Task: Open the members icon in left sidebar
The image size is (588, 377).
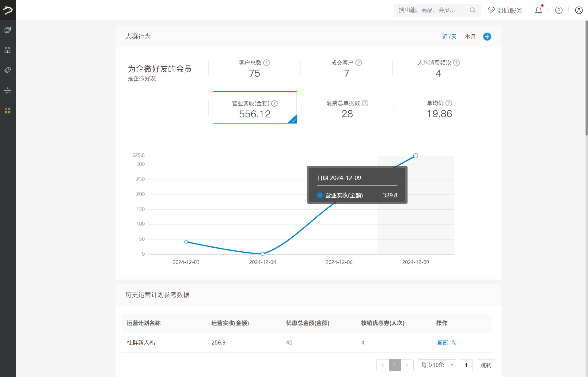Action: [x=8, y=50]
